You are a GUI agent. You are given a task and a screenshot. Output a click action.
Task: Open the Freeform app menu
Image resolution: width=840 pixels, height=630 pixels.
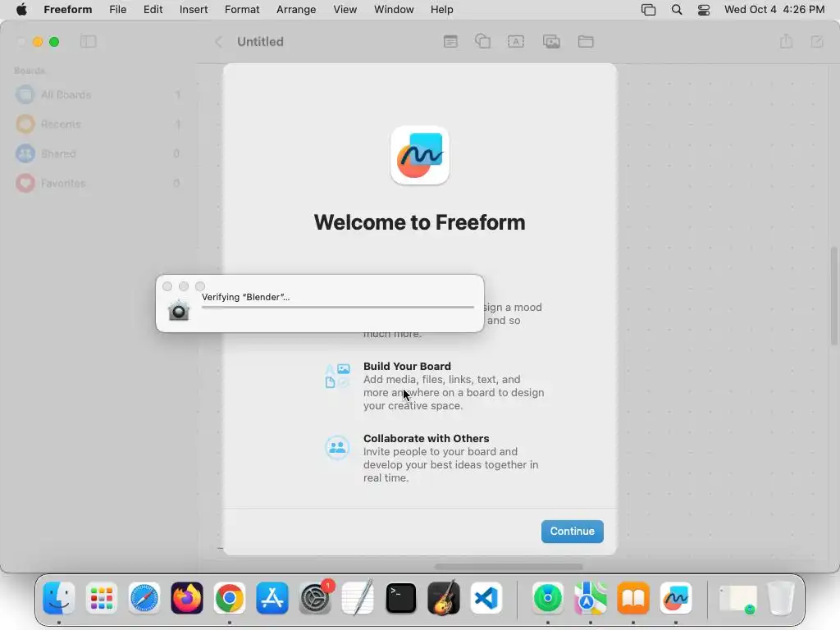click(x=67, y=10)
